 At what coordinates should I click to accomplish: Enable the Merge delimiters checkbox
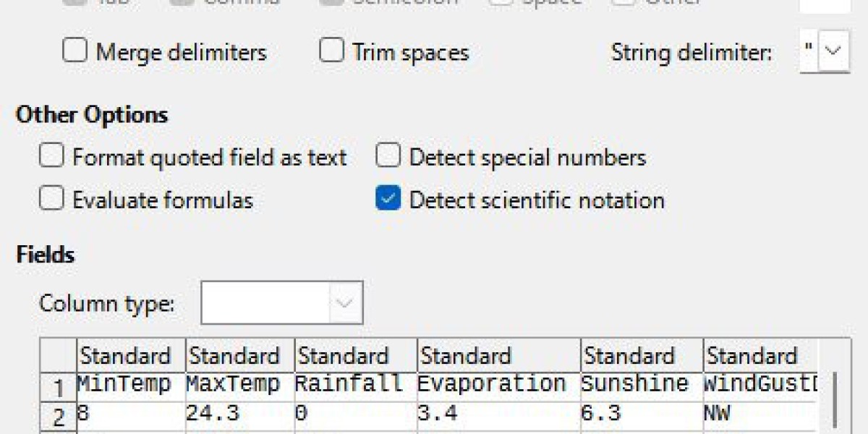[75, 52]
